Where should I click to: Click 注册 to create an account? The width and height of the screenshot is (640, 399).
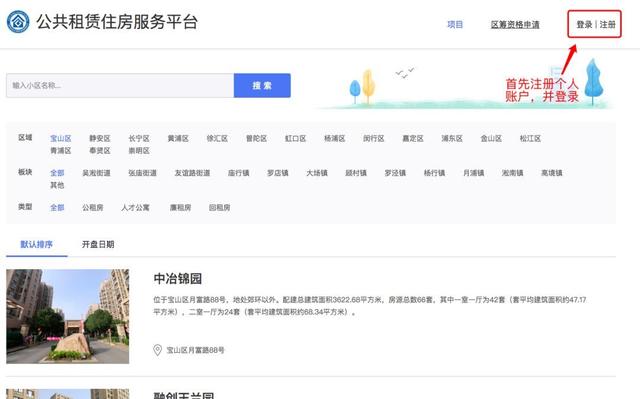tap(607, 24)
